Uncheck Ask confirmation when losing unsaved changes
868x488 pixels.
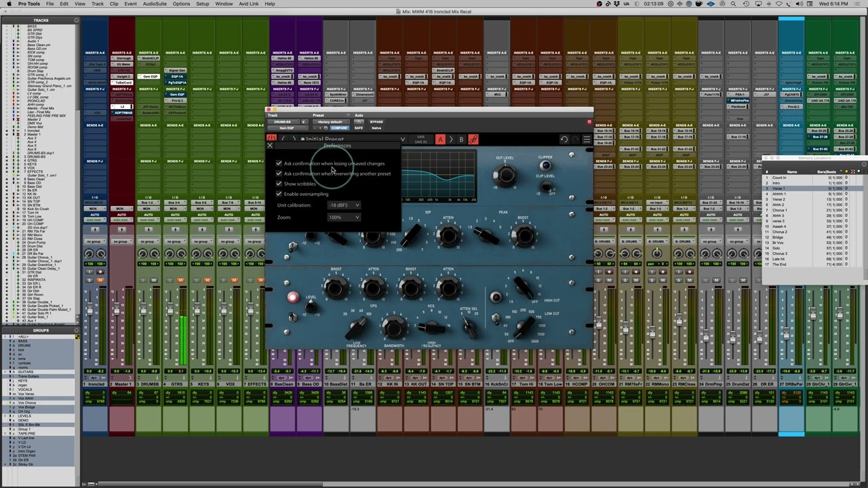(x=279, y=163)
